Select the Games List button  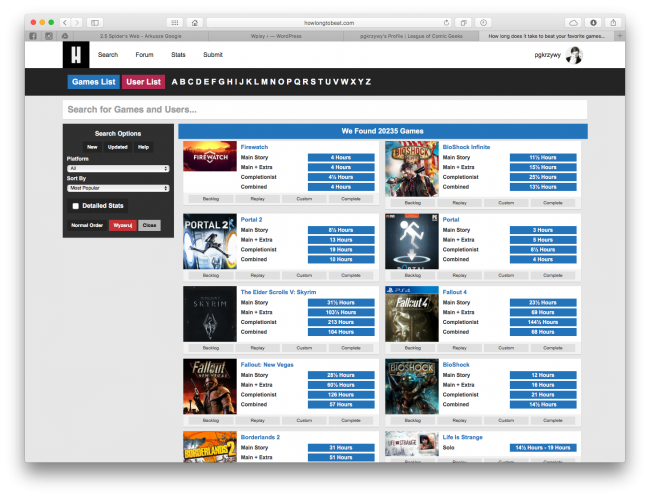pyautogui.click(x=94, y=82)
